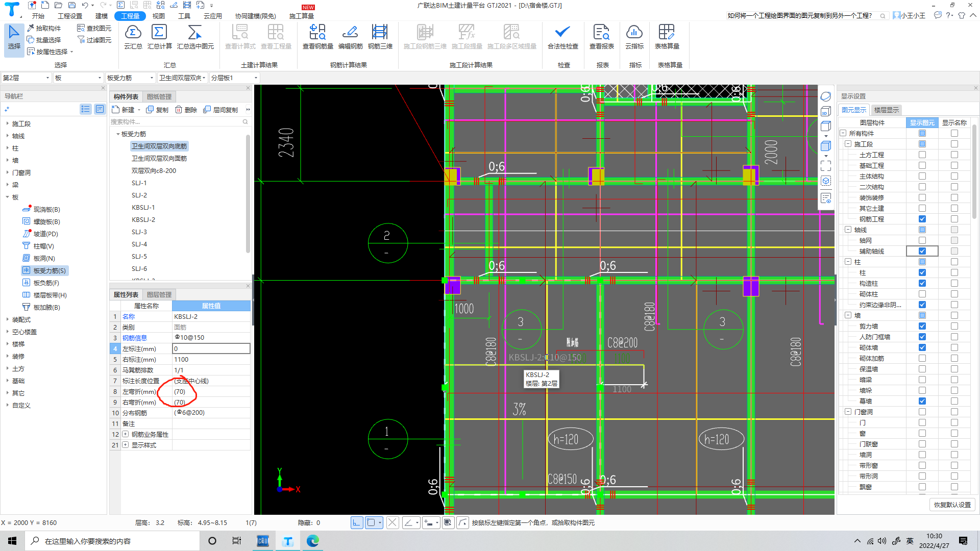This screenshot has width=980, height=551.
Task: Click 过滤图元 filter element tool
Action: click(94, 40)
